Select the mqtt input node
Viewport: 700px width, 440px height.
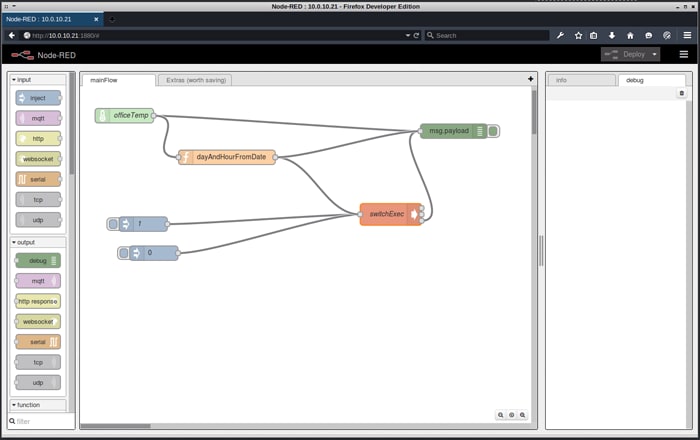tap(38, 118)
